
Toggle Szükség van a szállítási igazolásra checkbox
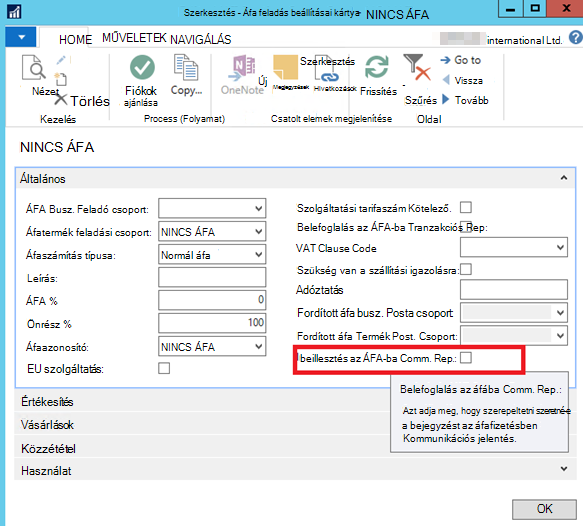[466, 269]
